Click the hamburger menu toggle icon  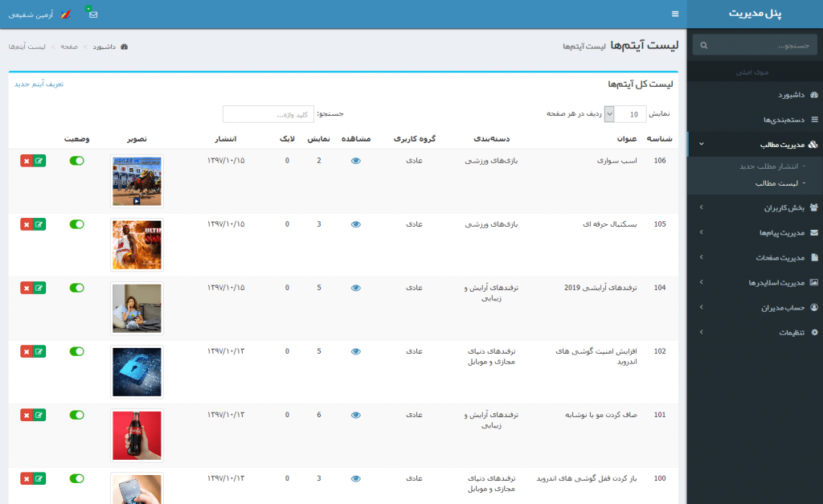675,14
